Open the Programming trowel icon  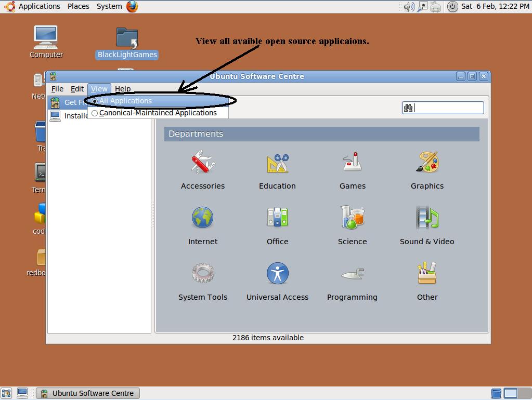(x=353, y=274)
